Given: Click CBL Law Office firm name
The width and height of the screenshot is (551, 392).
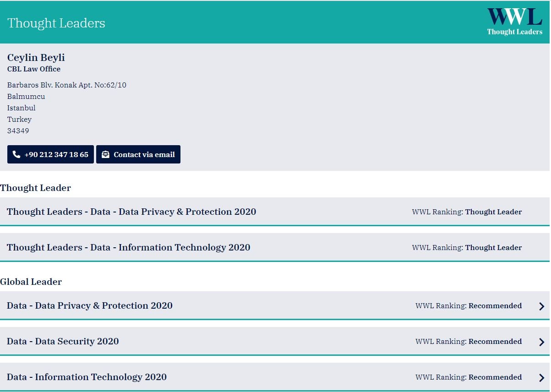Looking at the screenshot, I should (x=34, y=69).
